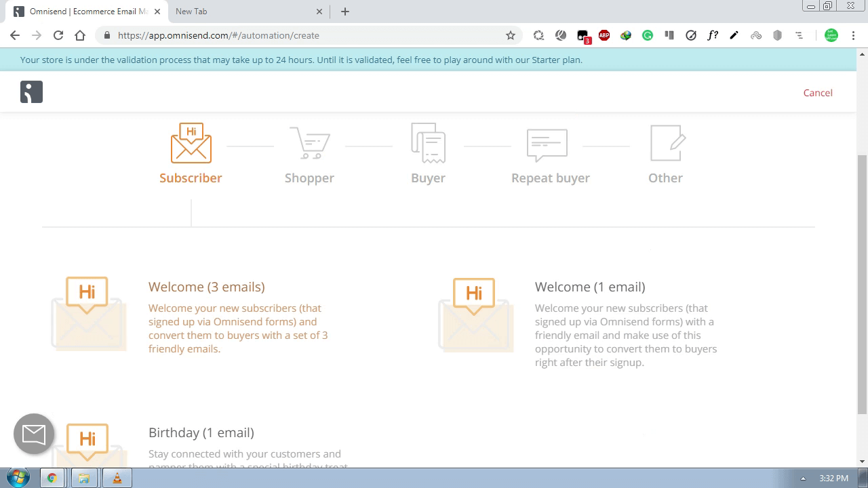Choose the Other stage label
This screenshot has height=488, width=868.
[x=665, y=178]
